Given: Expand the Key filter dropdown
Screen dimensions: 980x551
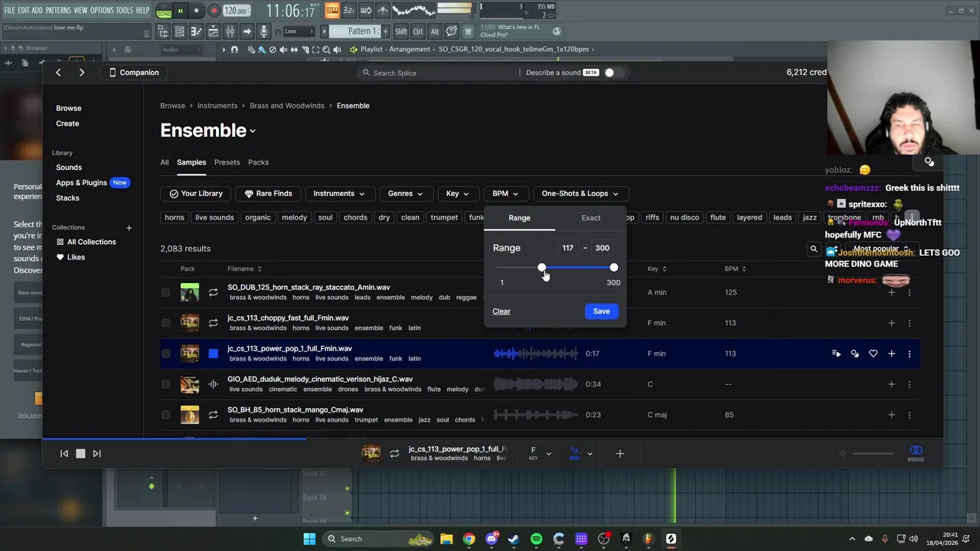Looking at the screenshot, I should coord(458,194).
